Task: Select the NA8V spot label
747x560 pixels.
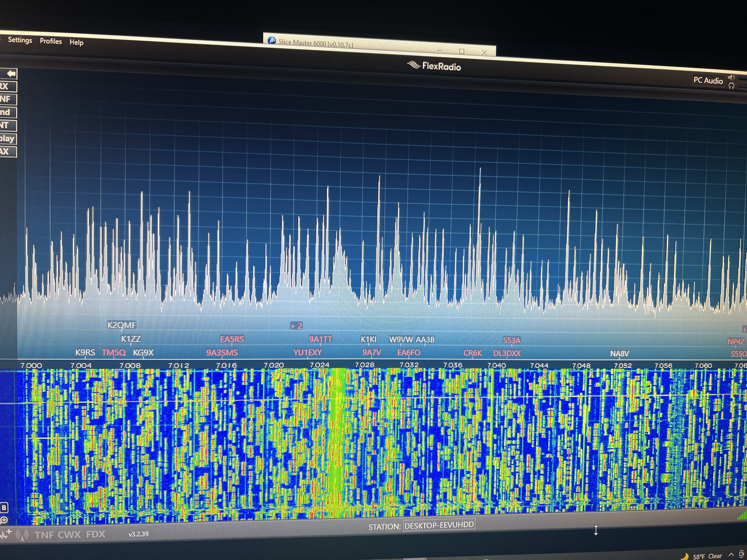Action: [619, 354]
